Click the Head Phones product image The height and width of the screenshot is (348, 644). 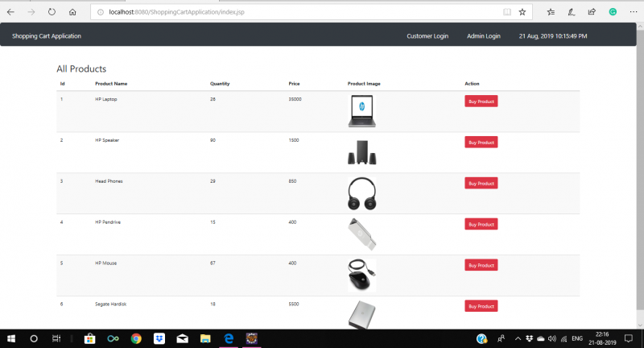(361, 193)
